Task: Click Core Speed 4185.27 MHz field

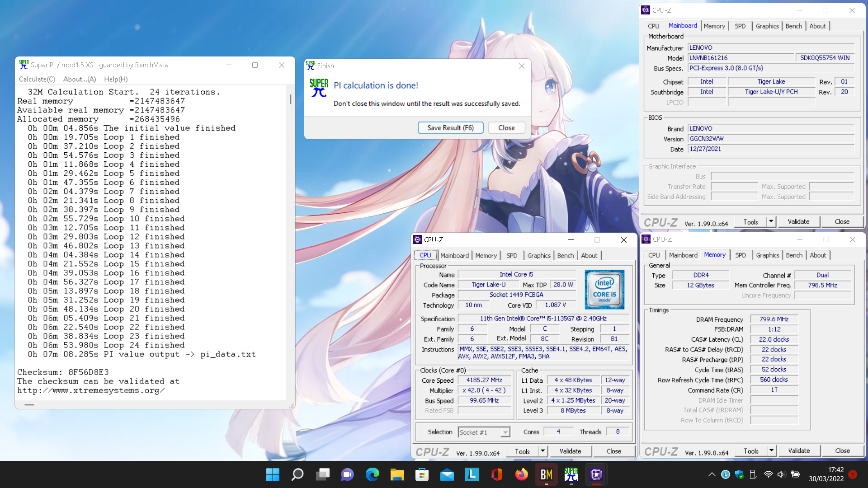Action: (484, 380)
